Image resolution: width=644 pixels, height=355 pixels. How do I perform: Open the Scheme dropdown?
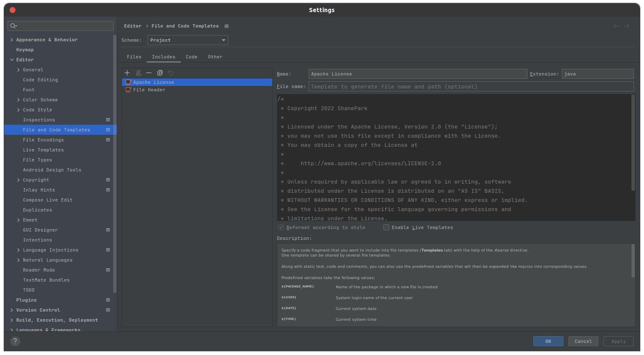click(x=188, y=40)
